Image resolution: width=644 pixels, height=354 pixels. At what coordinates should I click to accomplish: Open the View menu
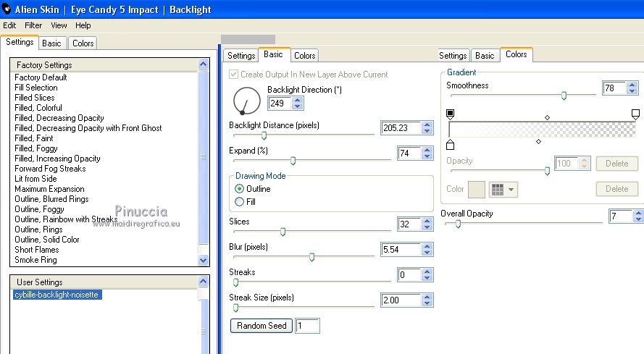pos(59,25)
